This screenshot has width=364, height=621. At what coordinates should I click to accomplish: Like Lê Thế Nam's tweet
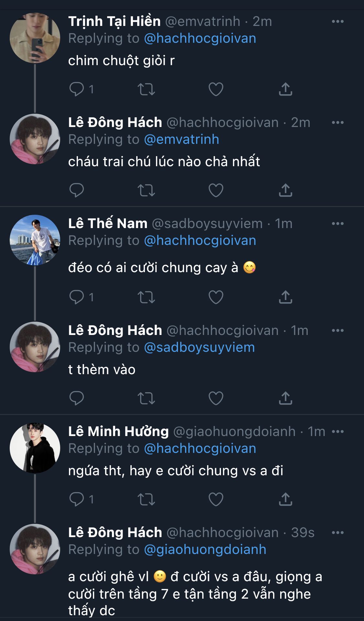(x=216, y=297)
